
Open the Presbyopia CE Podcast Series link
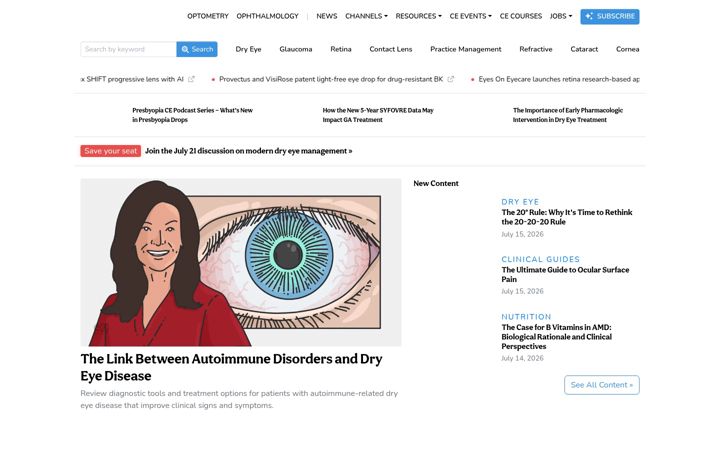click(192, 115)
